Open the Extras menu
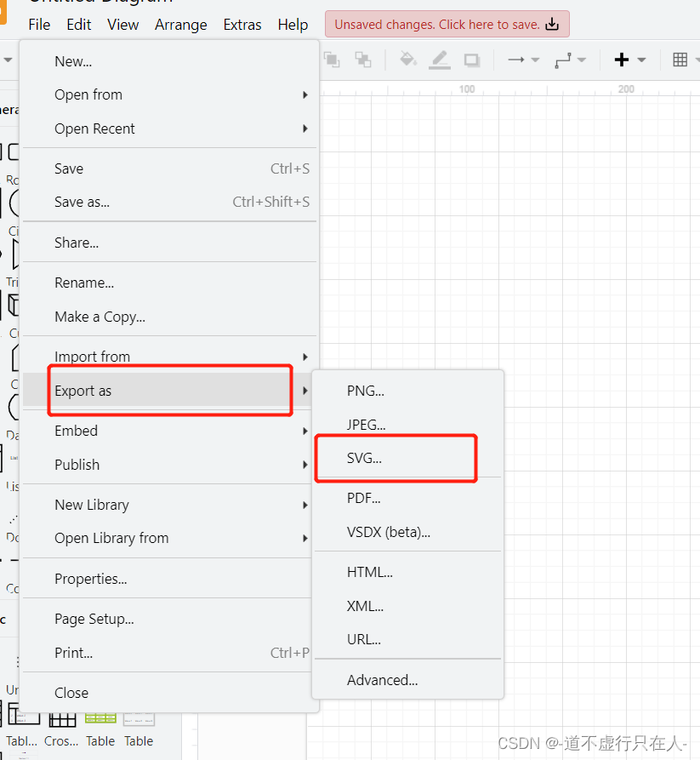The image size is (700, 760). click(x=242, y=24)
